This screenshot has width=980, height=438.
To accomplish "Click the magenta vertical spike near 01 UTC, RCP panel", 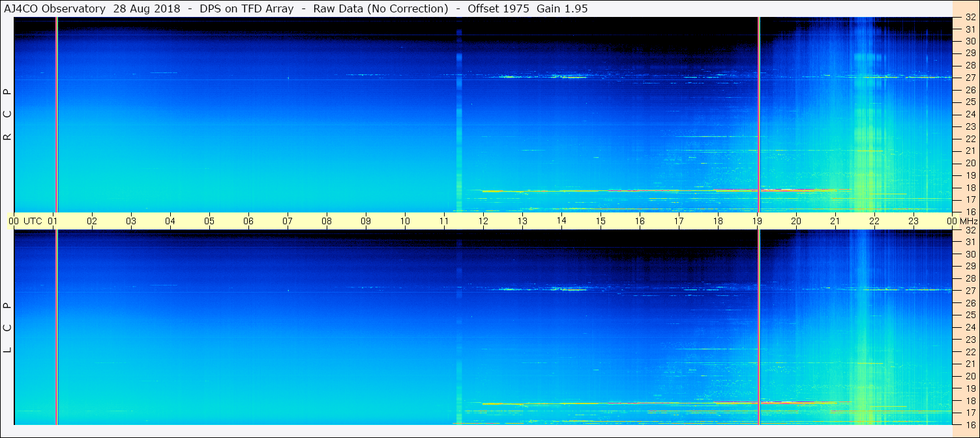I will [x=57, y=114].
